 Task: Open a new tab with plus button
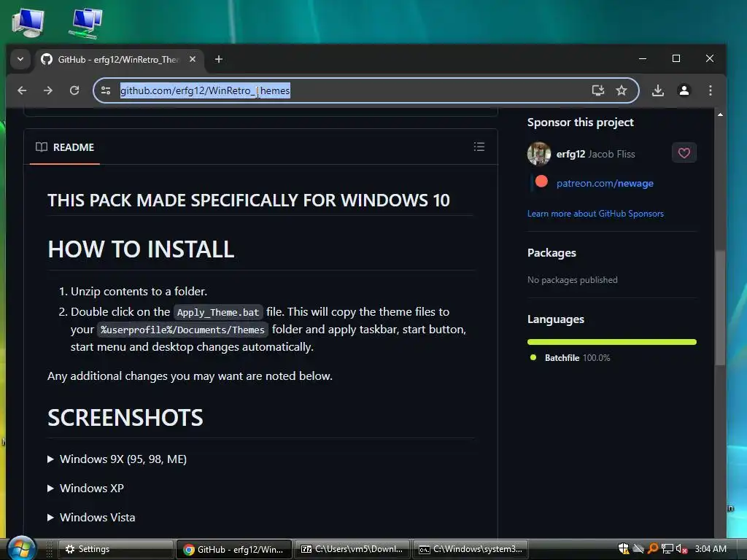pyautogui.click(x=219, y=60)
